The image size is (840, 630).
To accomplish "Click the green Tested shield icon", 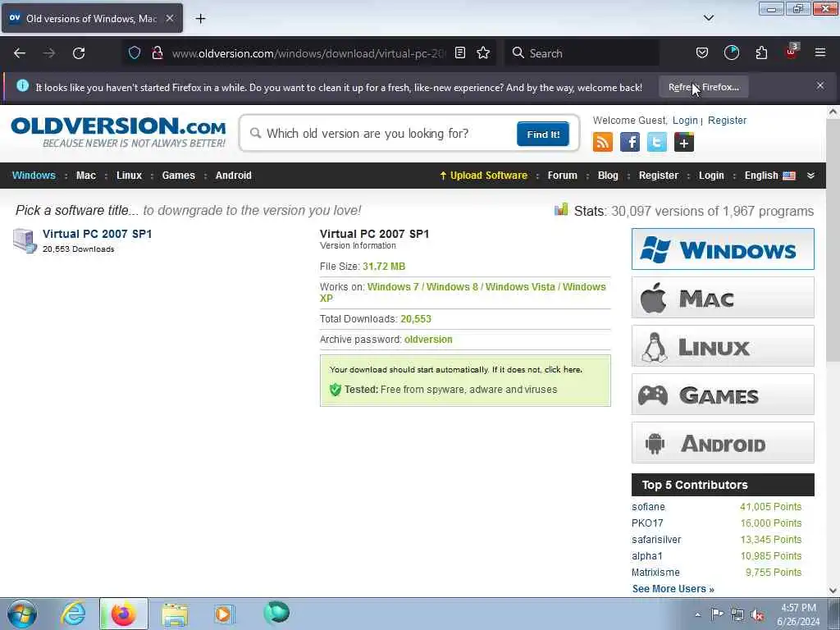I will pos(336,390).
